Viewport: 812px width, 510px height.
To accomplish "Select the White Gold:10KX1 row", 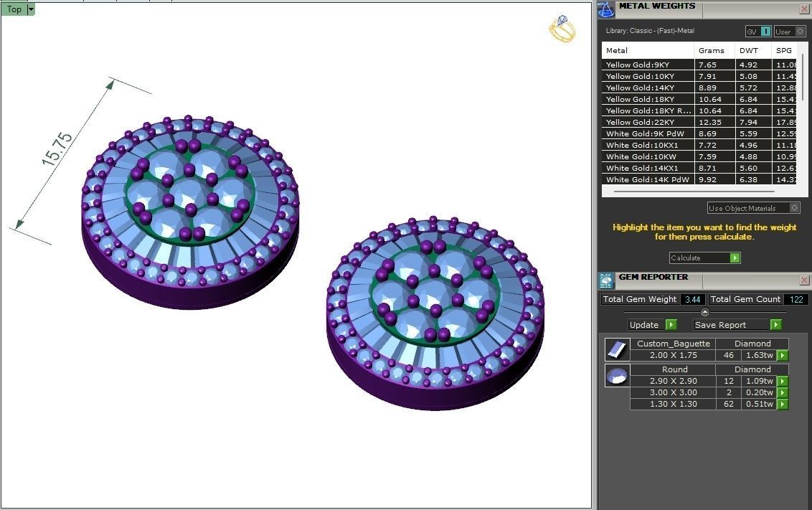I will click(699, 145).
